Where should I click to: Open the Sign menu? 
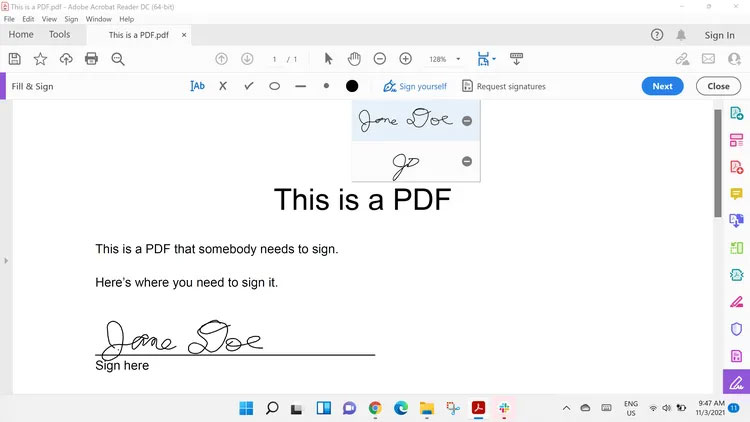pyautogui.click(x=71, y=19)
